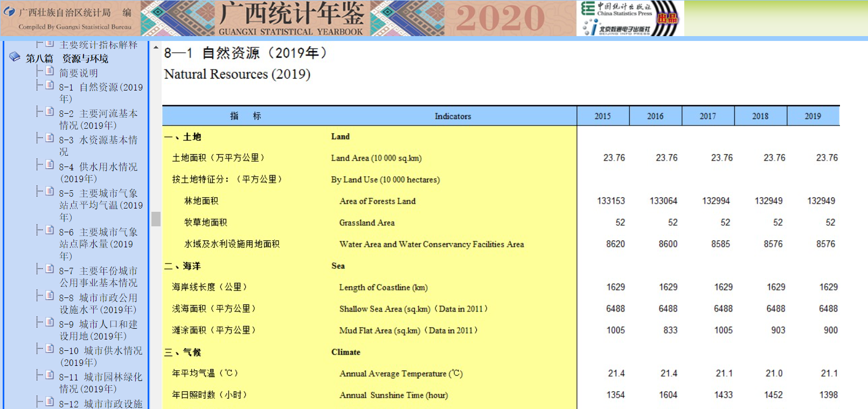Click the 2018 average temperature value 21.0
Viewport: 868px width, 409px height.
(x=774, y=373)
